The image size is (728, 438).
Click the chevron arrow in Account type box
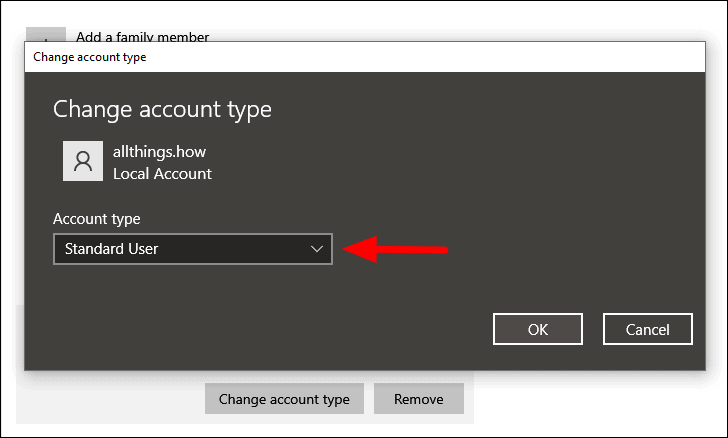pyautogui.click(x=317, y=249)
